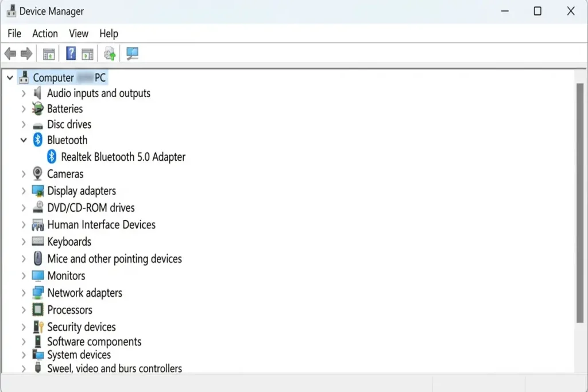Click the Network adapters icon
This screenshot has width=588, height=392.
(x=37, y=293)
